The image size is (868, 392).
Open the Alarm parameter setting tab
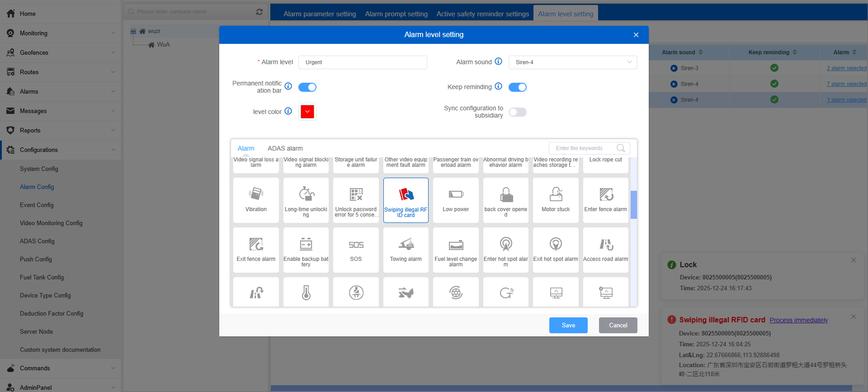(320, 14)
